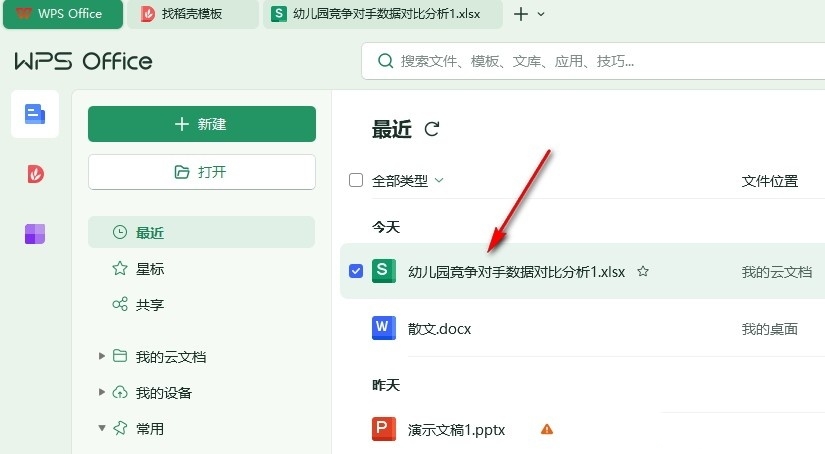Collapse the 常用 tree node
825x454 pixels.
pos(102,428)
